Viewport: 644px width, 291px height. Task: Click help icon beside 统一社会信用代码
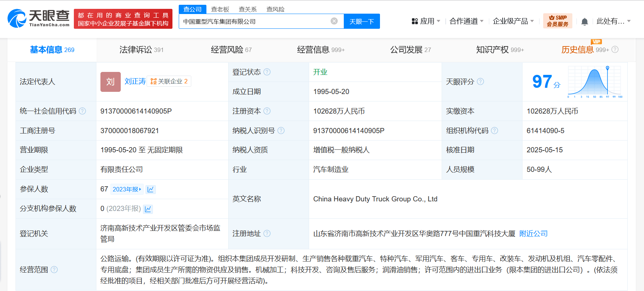[82, 111]
